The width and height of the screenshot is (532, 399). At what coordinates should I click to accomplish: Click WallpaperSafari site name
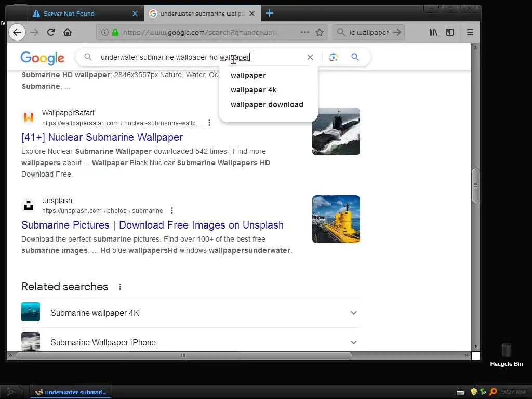click(x=68, y=113)
